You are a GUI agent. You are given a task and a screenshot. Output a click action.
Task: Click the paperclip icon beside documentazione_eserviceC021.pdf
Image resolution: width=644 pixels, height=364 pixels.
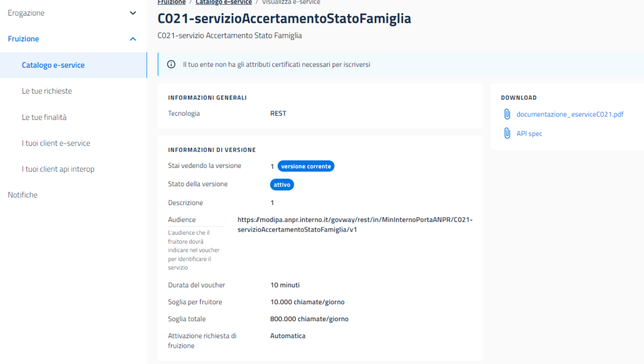pyautogui.click(x=507, y=114)
